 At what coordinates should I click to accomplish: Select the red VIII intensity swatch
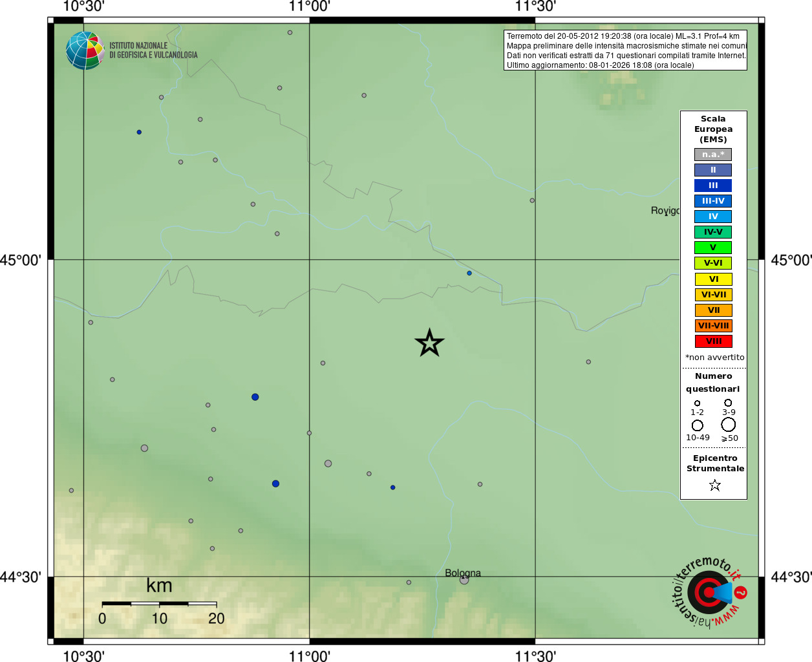point(713,341)
